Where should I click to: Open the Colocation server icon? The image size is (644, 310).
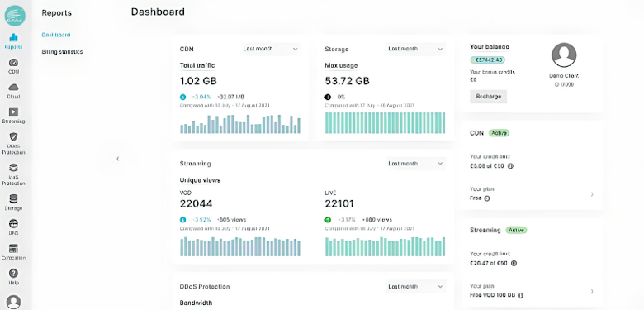click(x=13, y=249)
